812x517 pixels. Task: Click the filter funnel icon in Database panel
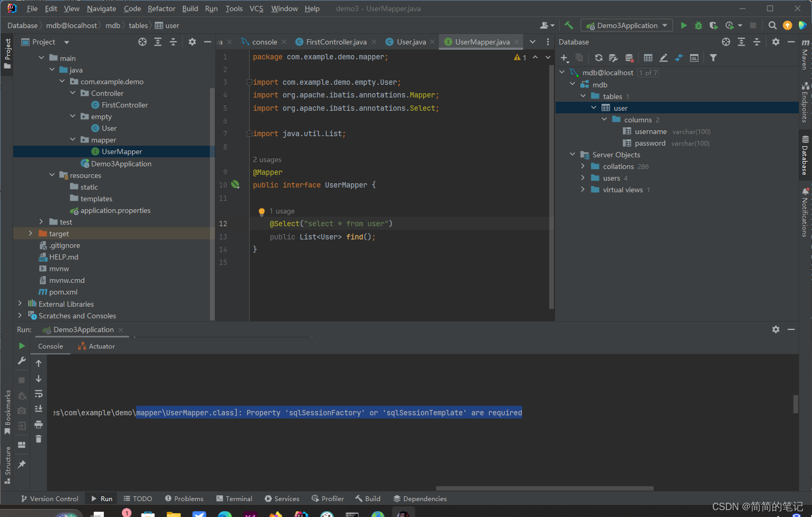[x=713, y=58]
